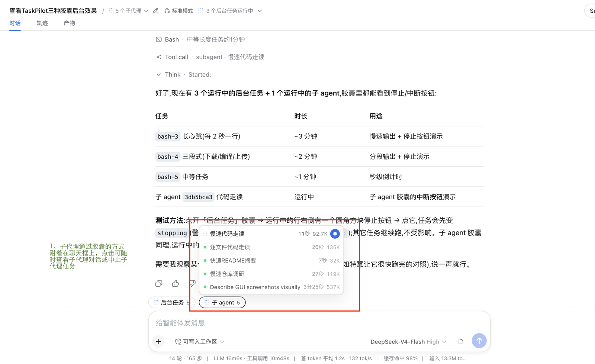The height and width of the screenshot is (364, 595).
Task: Open the 后台任务 5 capsule
Action: click(x=172, y=302)
